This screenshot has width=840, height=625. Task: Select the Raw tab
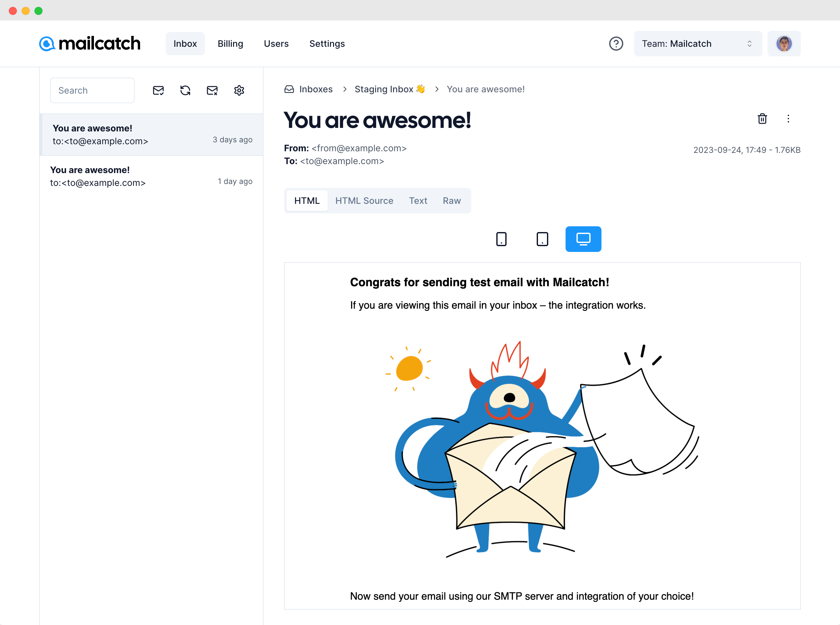coord(452,201)
